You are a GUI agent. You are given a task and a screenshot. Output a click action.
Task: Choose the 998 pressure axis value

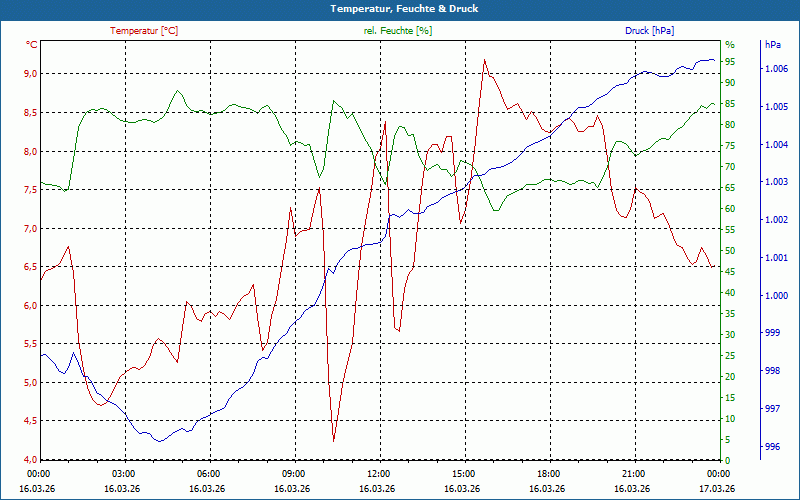tap(772, 371)
